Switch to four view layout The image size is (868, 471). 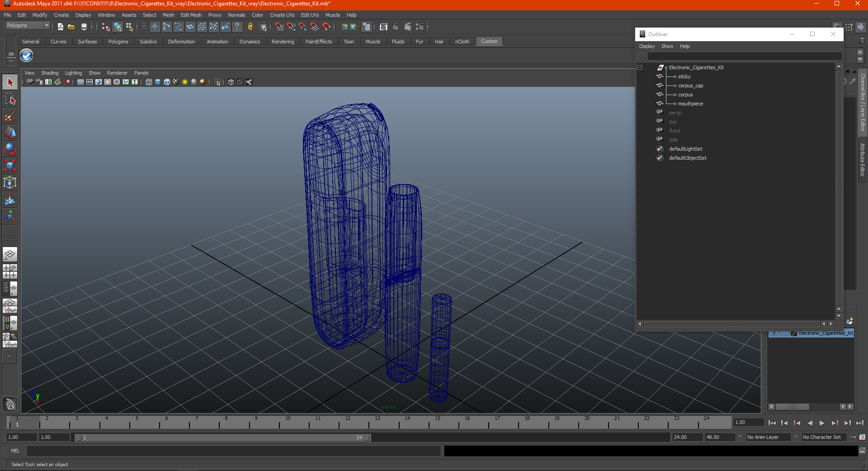(10, 271)
